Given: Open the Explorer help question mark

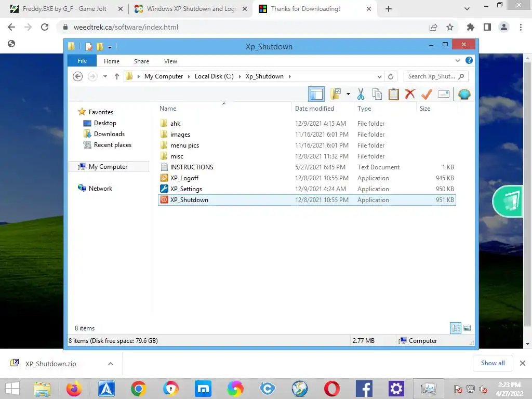Looking at the screenshot, I should (469, 60).
